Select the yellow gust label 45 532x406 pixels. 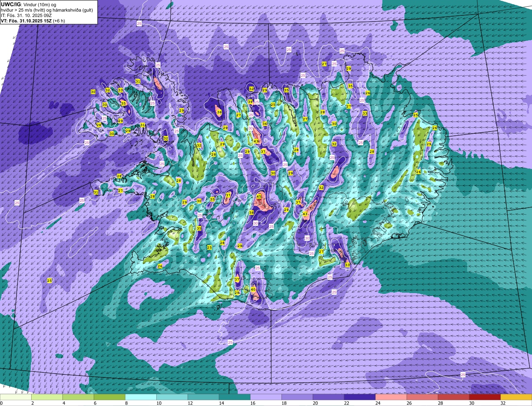coord(259,196)
